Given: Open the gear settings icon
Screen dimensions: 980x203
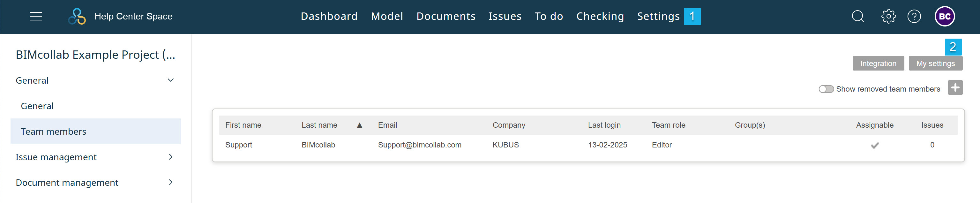Looking at the screenshot, I should [888, 16].
